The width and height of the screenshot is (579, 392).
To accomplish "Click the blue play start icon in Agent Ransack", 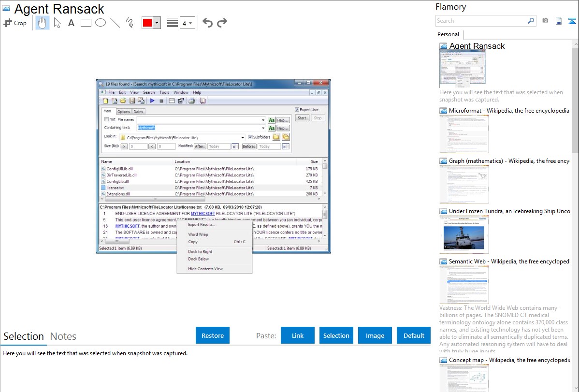I will 152,101.
